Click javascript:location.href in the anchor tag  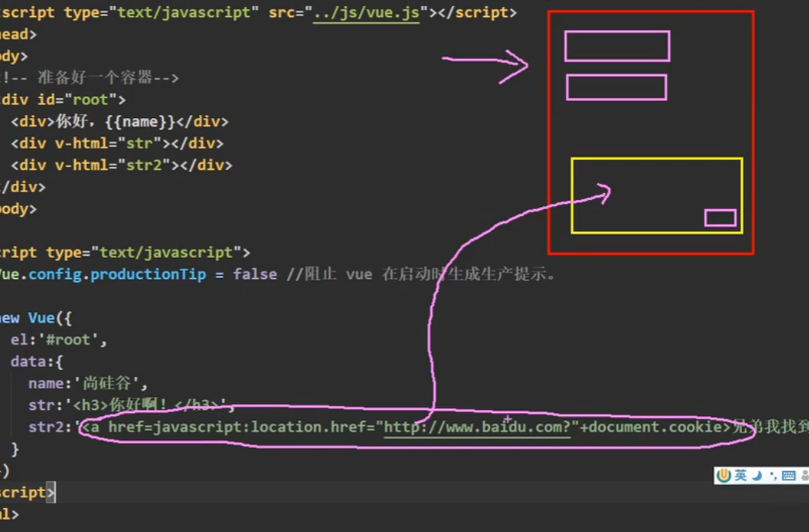[x=260, y=427]
